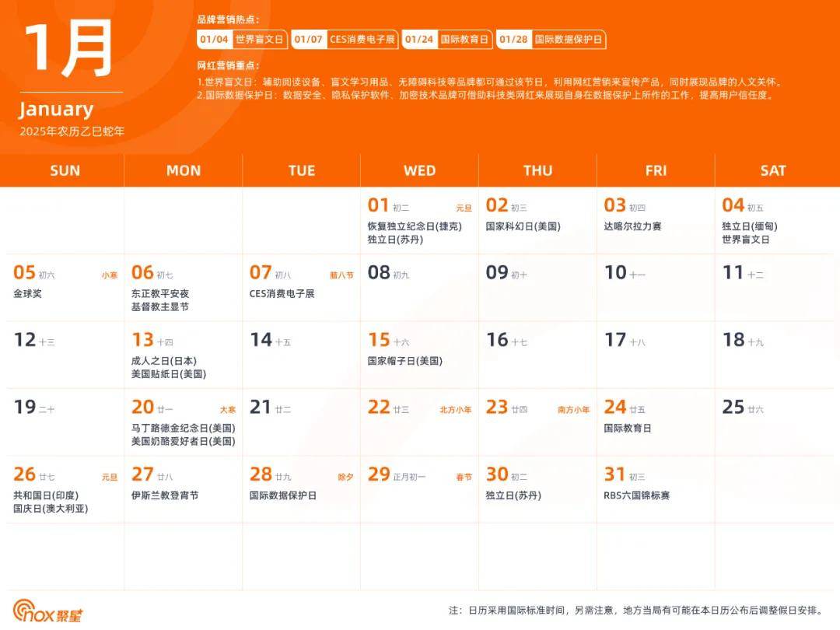Open 马丁路德金纪念日(美国) event entry
The height and width of the screenshot is (630, 840).
point(184,428)
